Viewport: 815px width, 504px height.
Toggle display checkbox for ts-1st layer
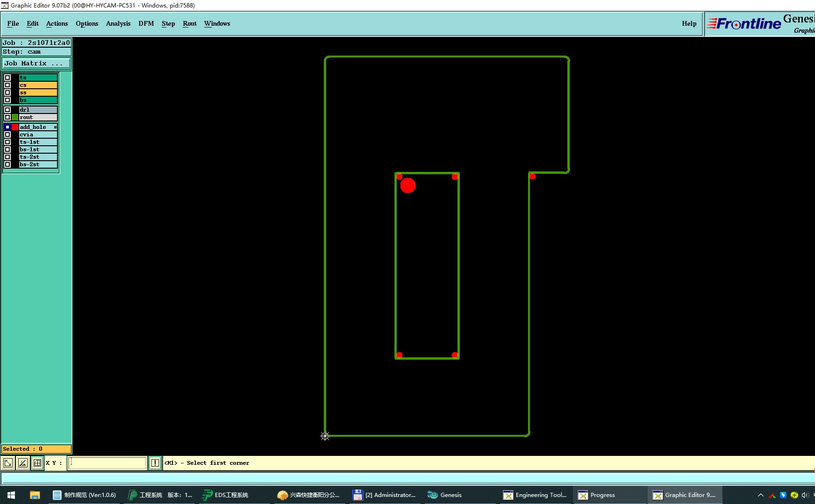pos(7,142)
